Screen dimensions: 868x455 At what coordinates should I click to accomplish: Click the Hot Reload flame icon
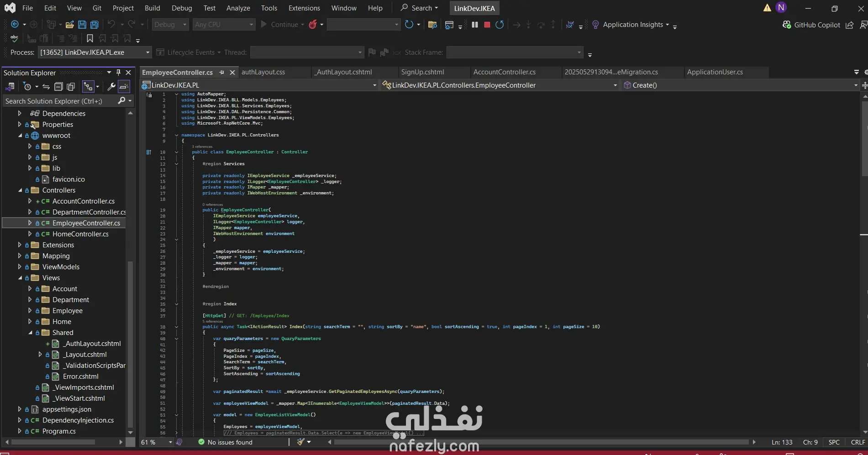click(313, 25)
